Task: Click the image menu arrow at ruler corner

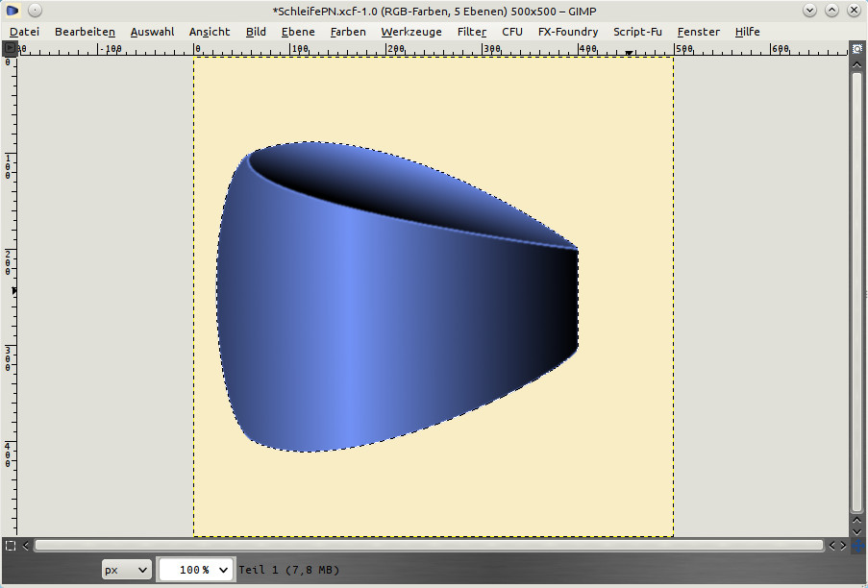Action: pos(10,48)
